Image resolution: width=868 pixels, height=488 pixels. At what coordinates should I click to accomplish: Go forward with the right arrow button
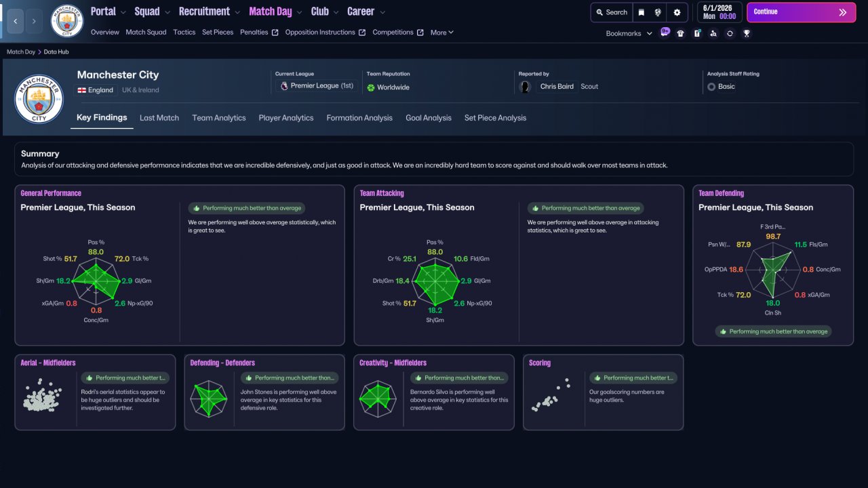[x=34, y=21]
